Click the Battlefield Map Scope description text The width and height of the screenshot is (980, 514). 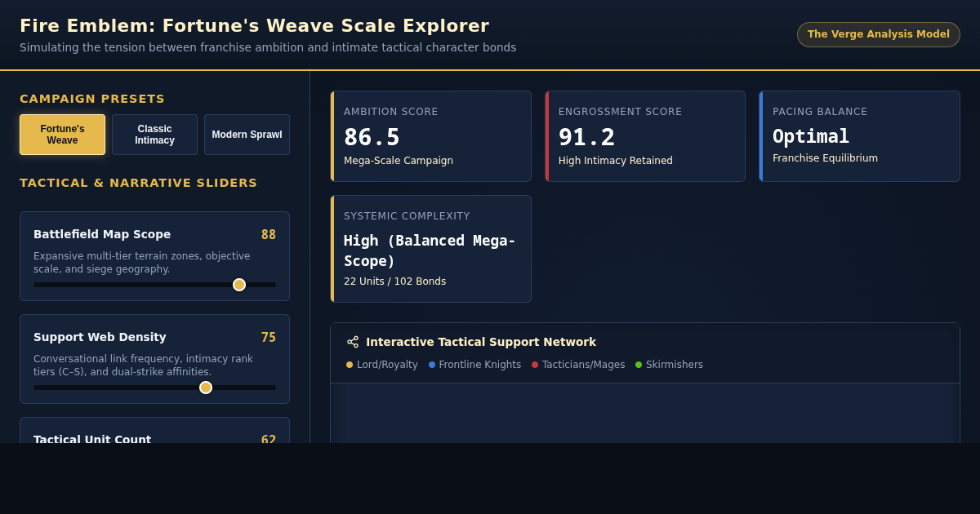pyautogui.click(x=142, y=263)
